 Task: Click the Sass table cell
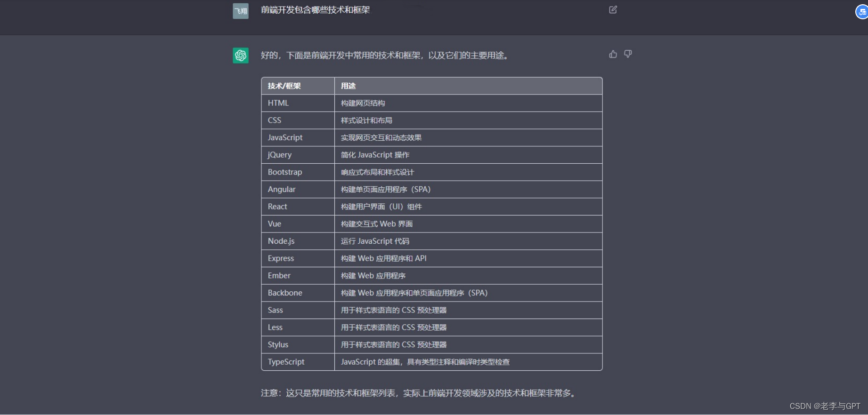[x=298, y=310]
